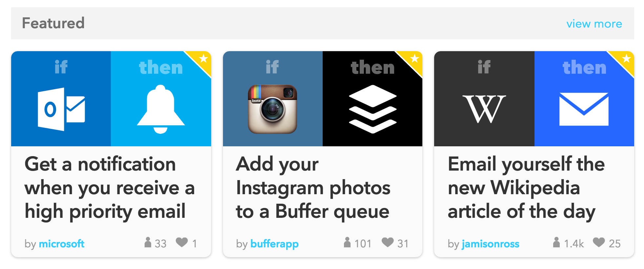
Task: Favorite the high priority email recipe heart
Action: (x=182, y=242)
